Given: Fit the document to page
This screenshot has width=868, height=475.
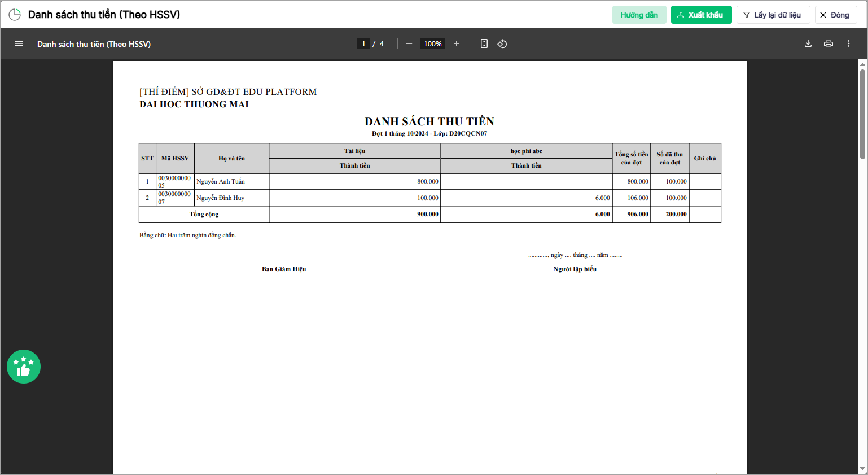Looking at the screenshot, I should [x=484, y=43].
